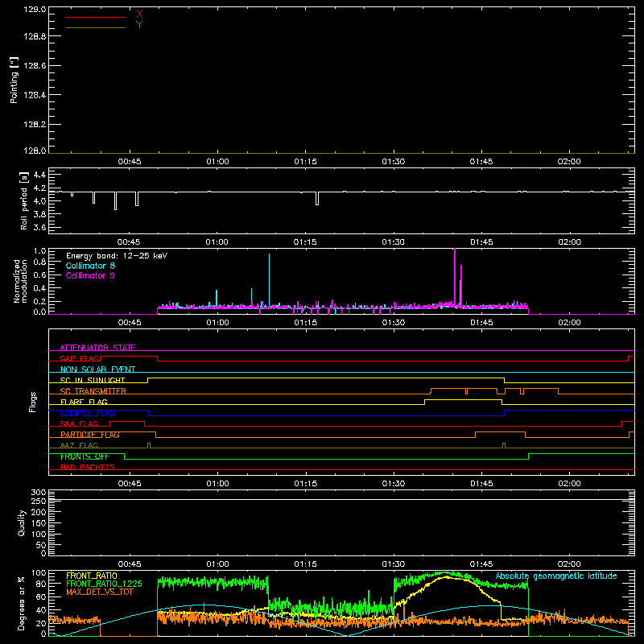644x644 pixels.
Task: Click the Flags axis title
Action: [32, 402]
